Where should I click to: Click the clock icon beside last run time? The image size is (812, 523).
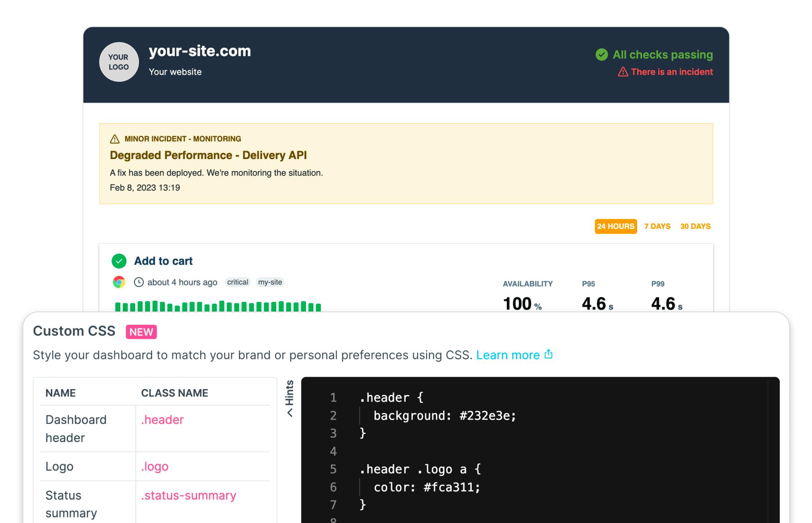coord(139,282)
